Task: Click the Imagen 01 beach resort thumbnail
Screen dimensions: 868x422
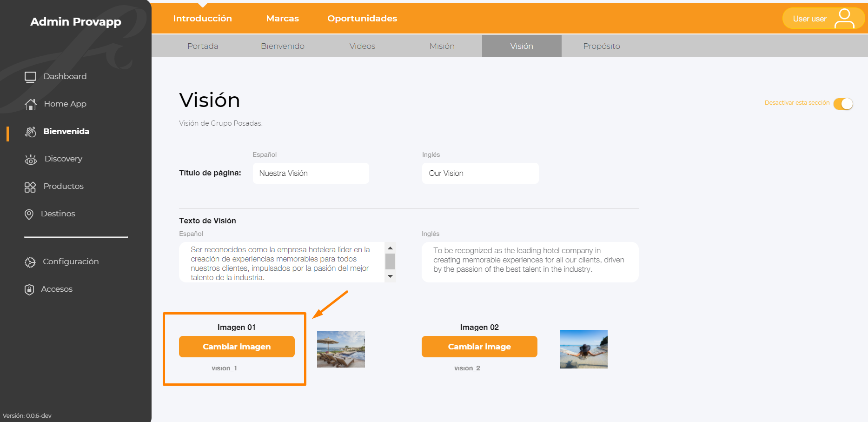Action: coord(341,349)
